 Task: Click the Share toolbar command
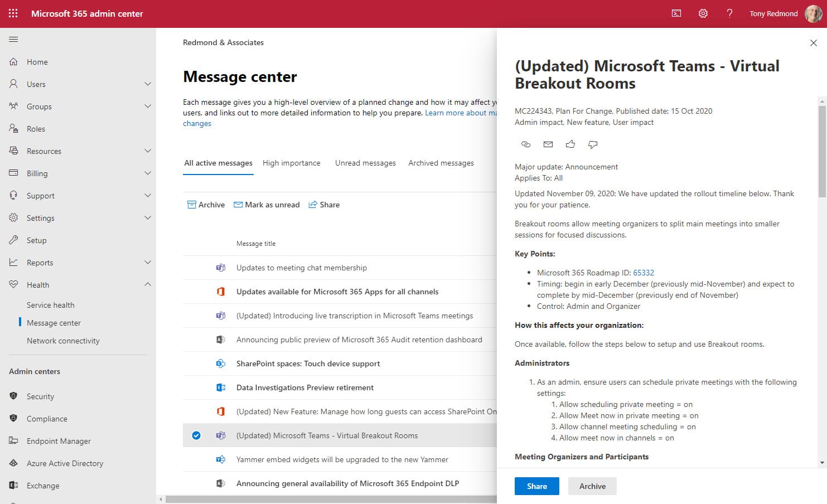click(324, 205)
